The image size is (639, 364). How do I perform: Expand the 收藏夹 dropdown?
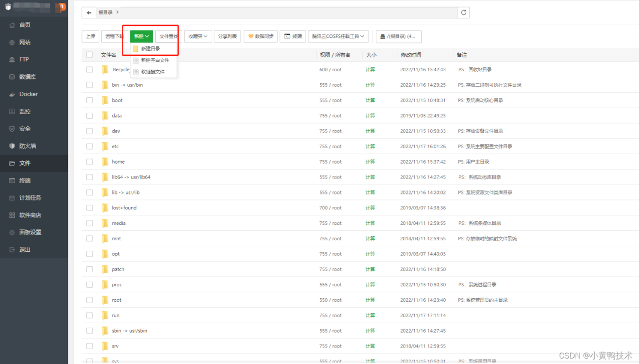pos(198,36)
